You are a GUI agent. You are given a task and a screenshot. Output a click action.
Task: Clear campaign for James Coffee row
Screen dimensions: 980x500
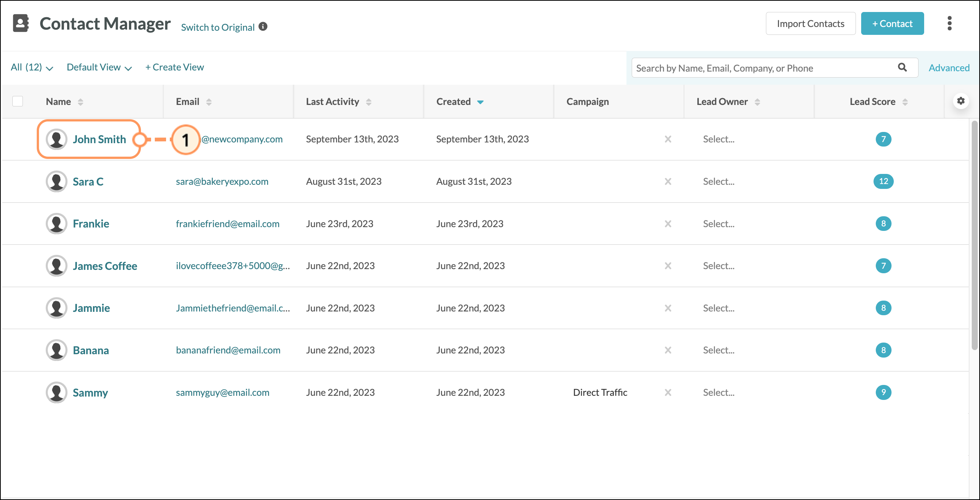[x=668, y=266]
